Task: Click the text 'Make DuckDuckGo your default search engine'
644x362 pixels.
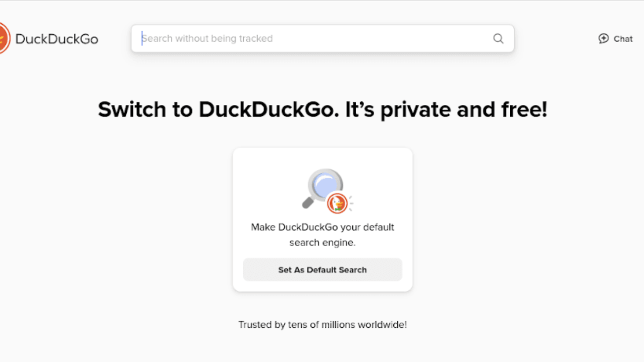Action: point(322,234)
